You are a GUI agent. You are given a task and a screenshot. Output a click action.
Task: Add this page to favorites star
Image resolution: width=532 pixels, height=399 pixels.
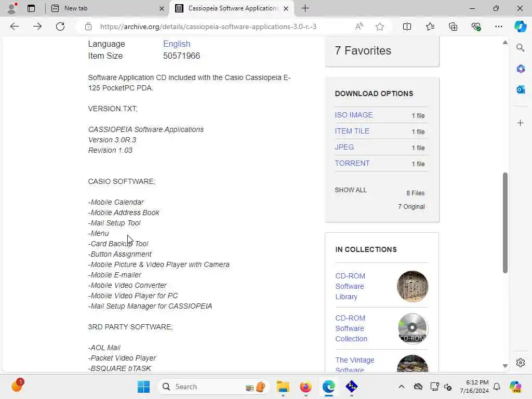pos(380,26)
